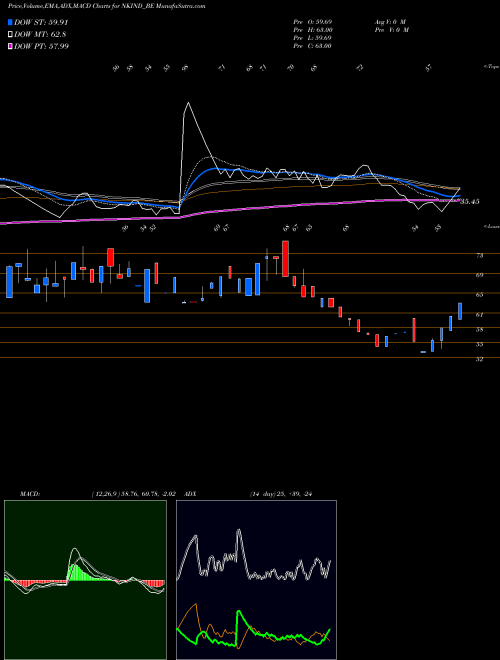Select the 'DOW MT: 62.8' legend label
The width and height of the screenshot is (500, 660).
[40, 34]
